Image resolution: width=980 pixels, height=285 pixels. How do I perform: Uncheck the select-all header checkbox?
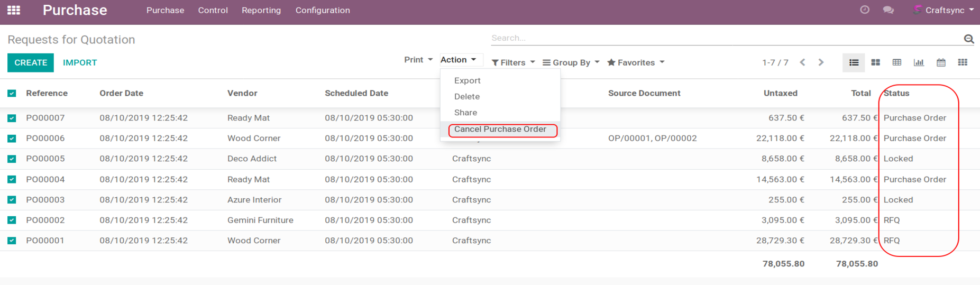tap(12, 94)
